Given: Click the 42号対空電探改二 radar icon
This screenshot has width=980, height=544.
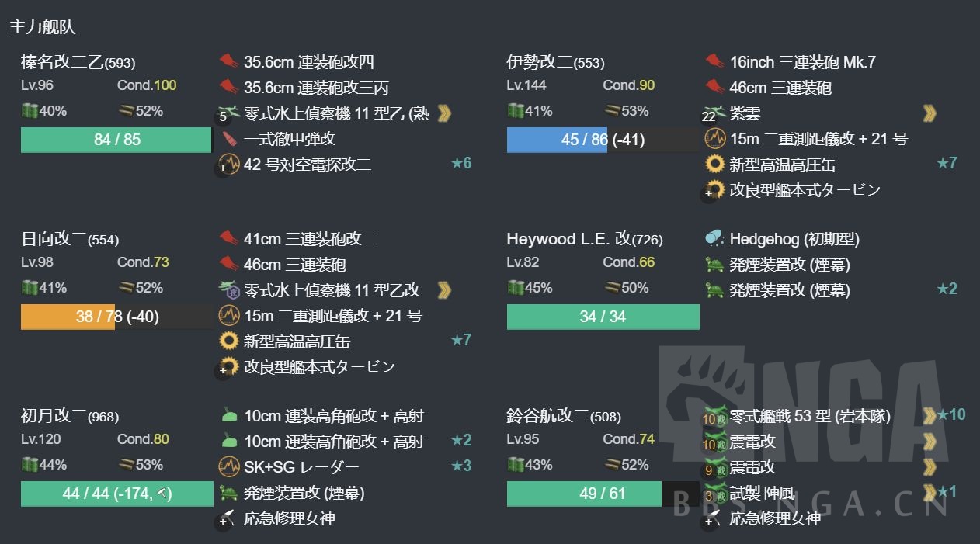Looking at the screenshot, I should tap(228, 163).
